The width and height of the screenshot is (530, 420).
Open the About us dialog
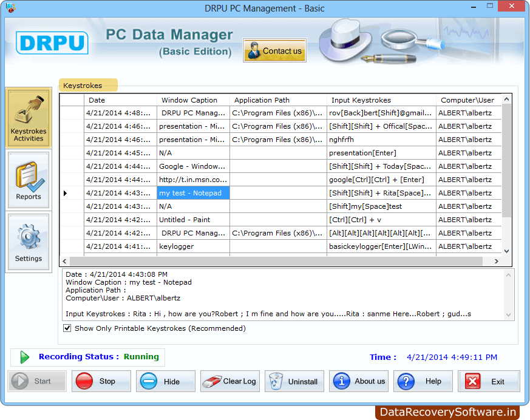359,381
